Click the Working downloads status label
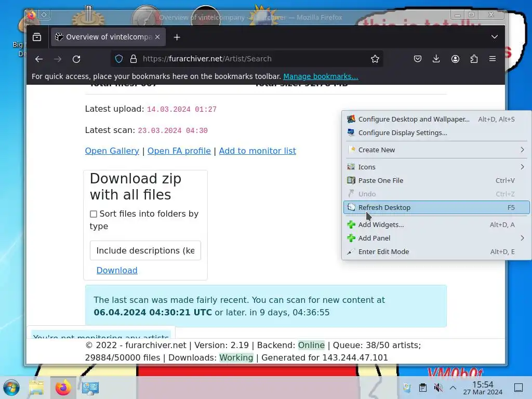532x399 pixels. click(x=236, y=358)
